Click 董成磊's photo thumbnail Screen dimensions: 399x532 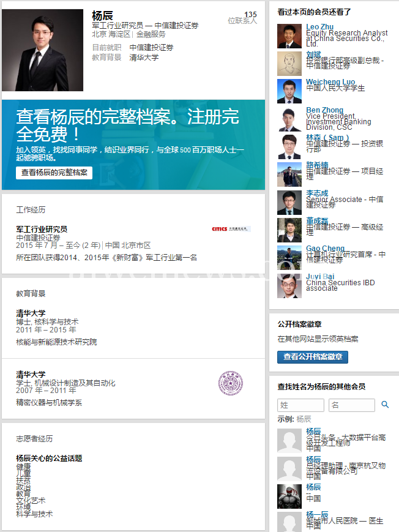[x=289, y=230]
